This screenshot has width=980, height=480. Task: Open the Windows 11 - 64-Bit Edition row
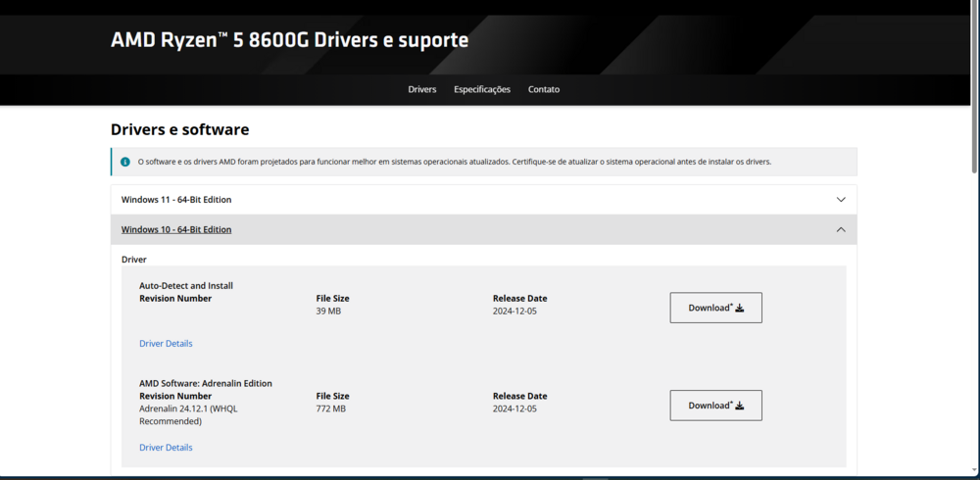176,200
